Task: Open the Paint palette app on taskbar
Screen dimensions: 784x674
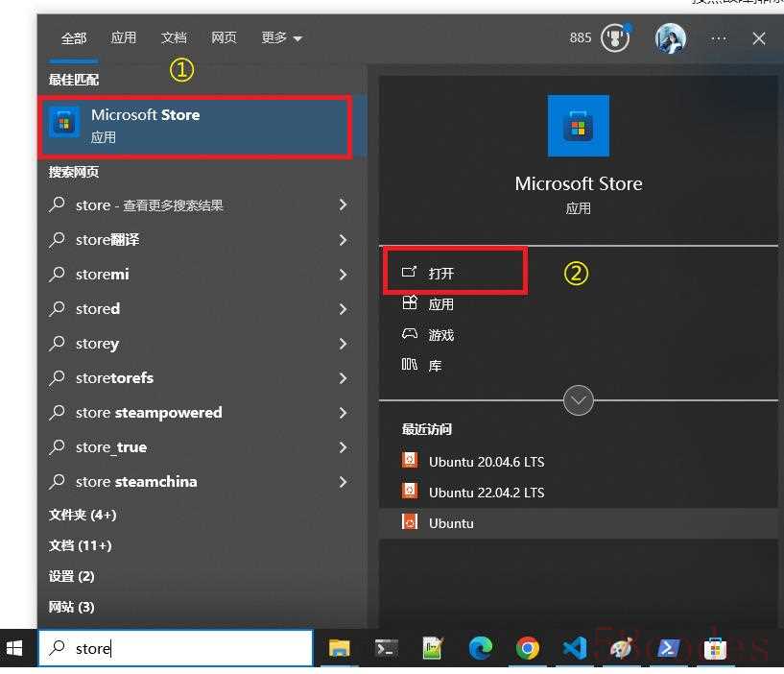Action: coord(621,648)
